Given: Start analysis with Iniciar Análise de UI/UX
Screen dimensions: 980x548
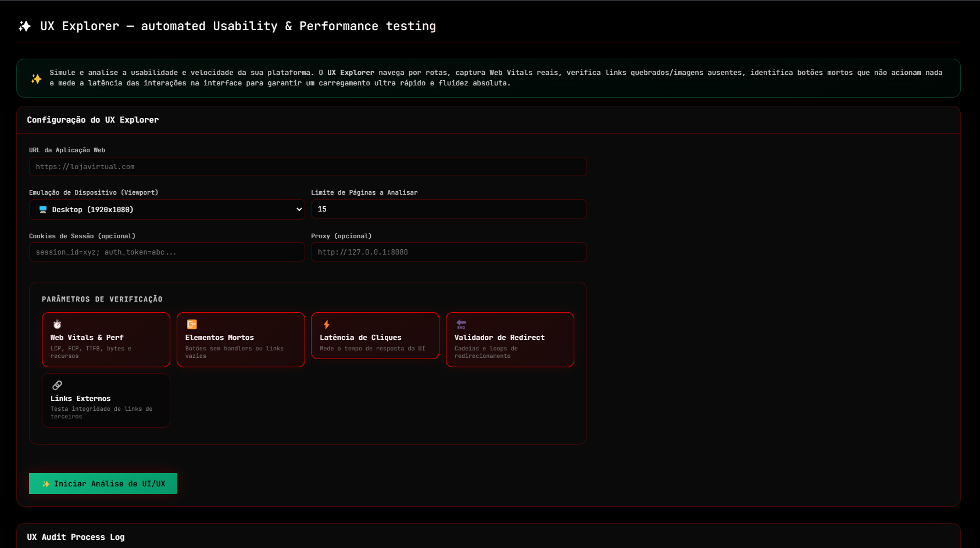Looking at the screenshot, I should (x=103, y=483).
